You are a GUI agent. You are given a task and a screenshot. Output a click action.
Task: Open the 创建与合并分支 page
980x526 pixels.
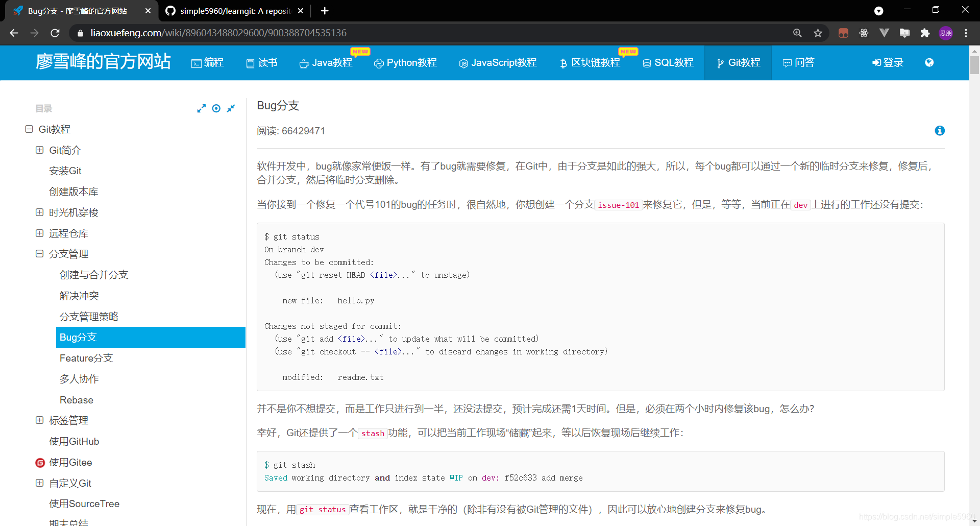(x=94, y=275)
